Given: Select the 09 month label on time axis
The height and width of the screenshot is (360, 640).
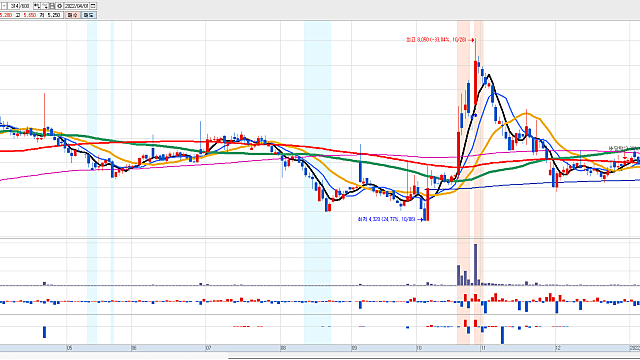Looking at the screenshot, I should (x=354, y=348).
